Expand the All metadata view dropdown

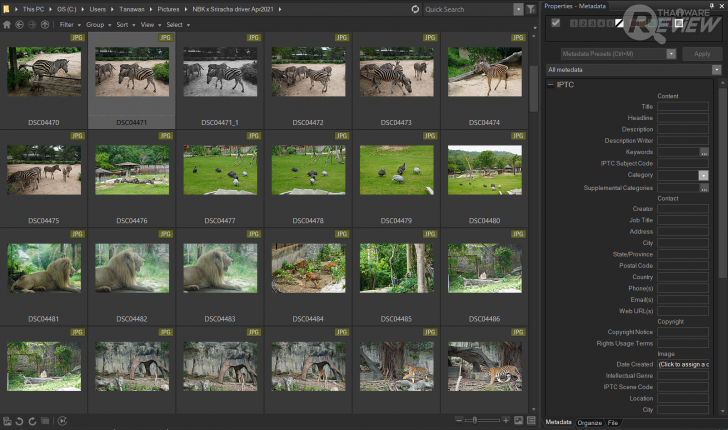click(x=716, y=70)
